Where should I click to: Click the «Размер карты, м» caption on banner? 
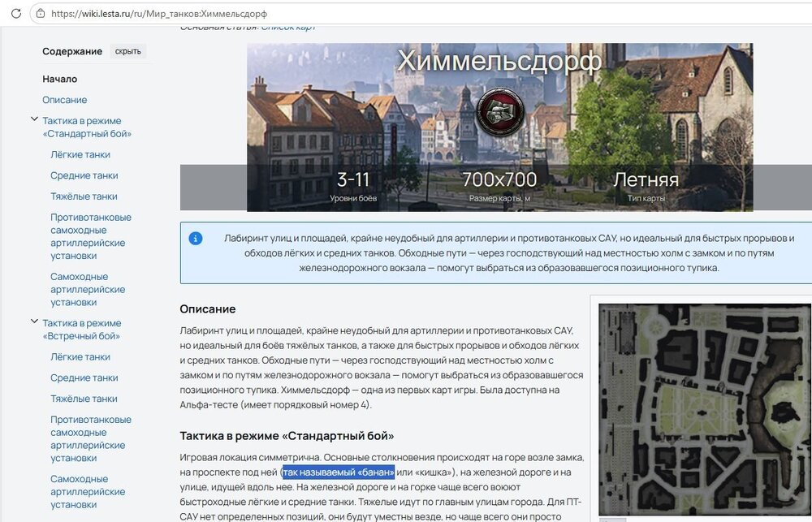[499, 198]
